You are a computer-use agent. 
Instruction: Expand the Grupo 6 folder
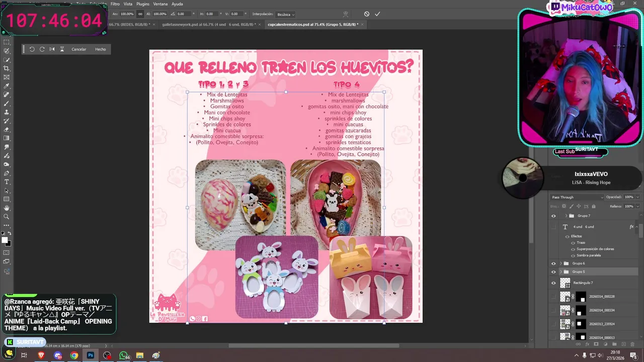coord(560,263)
